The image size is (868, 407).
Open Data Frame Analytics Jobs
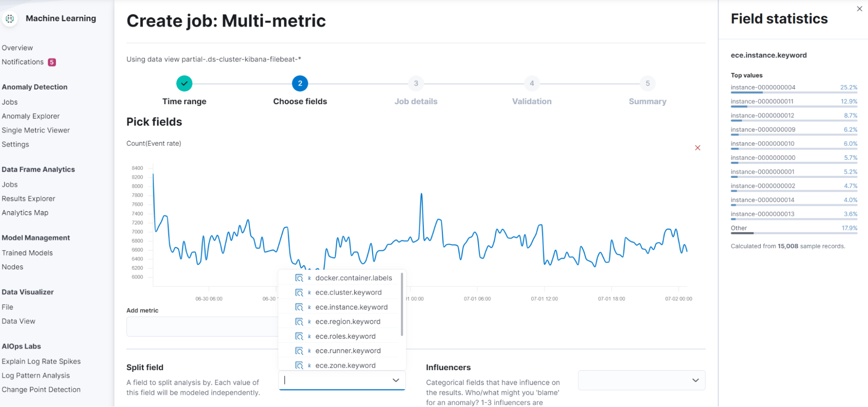tap(10, 184)
